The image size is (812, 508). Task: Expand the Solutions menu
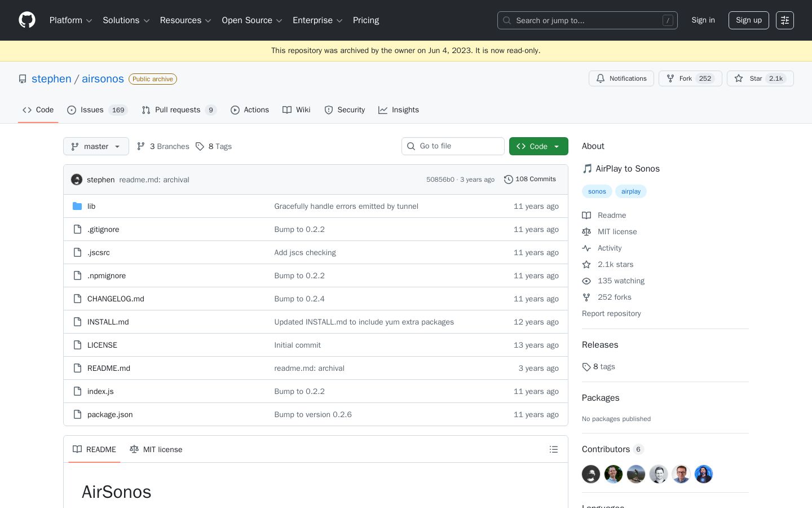(126, 20)
